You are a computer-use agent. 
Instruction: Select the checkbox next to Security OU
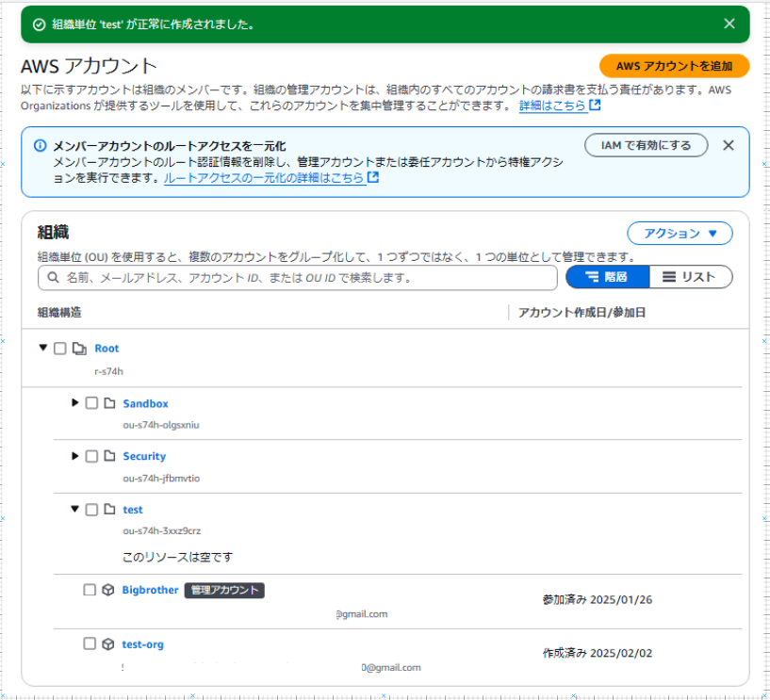click(91, 456)
